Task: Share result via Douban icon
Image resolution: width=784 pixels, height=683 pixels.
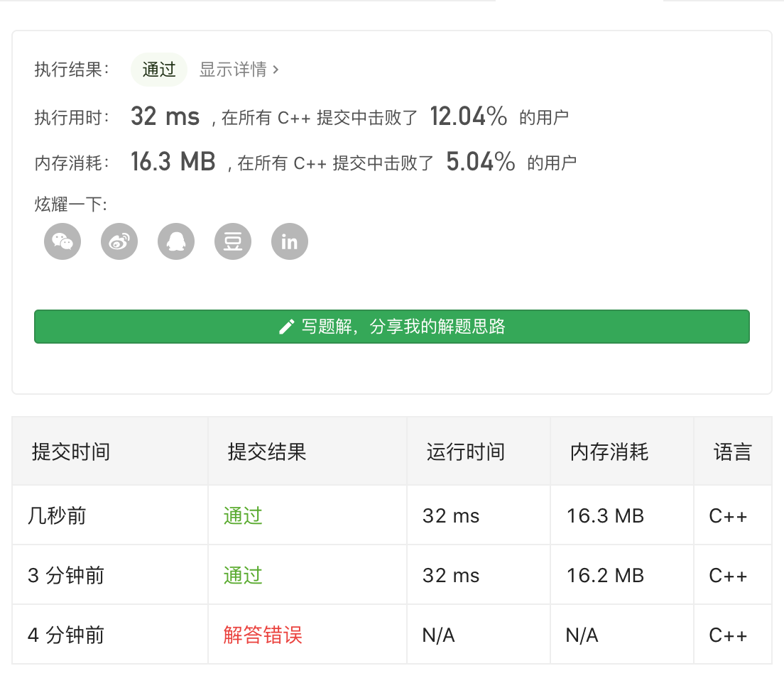Action: [233, 241]
